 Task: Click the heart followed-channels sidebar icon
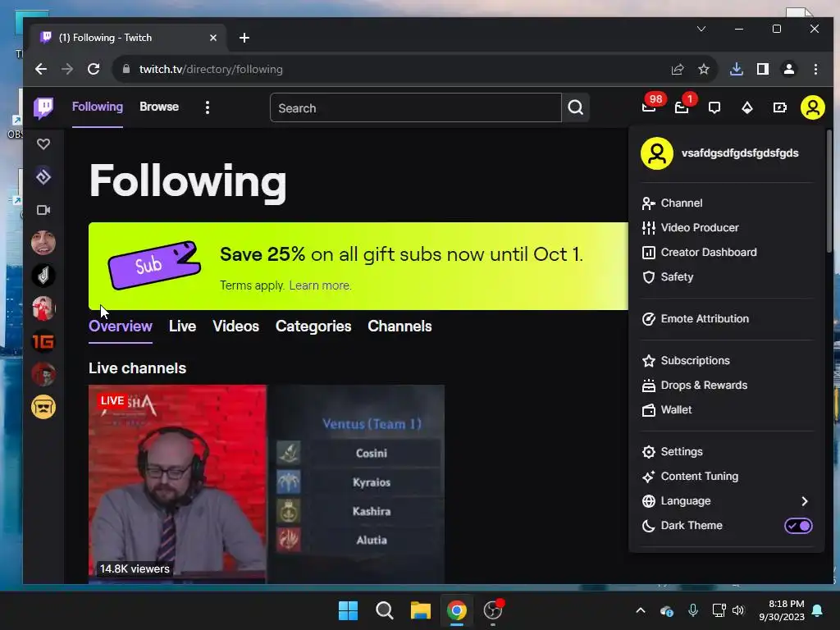click(43, 144)
